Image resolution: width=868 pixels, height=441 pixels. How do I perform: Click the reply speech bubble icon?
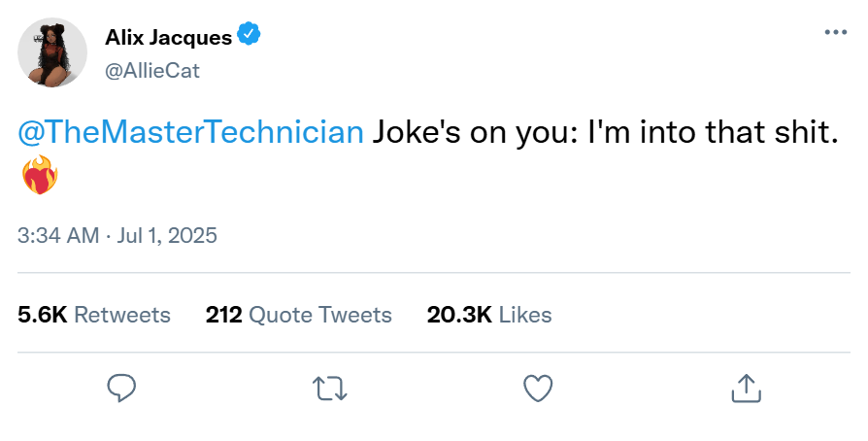coord(120,389)
